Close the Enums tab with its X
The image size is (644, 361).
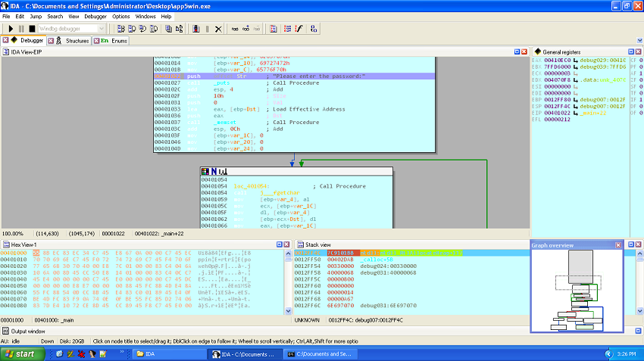96,41
